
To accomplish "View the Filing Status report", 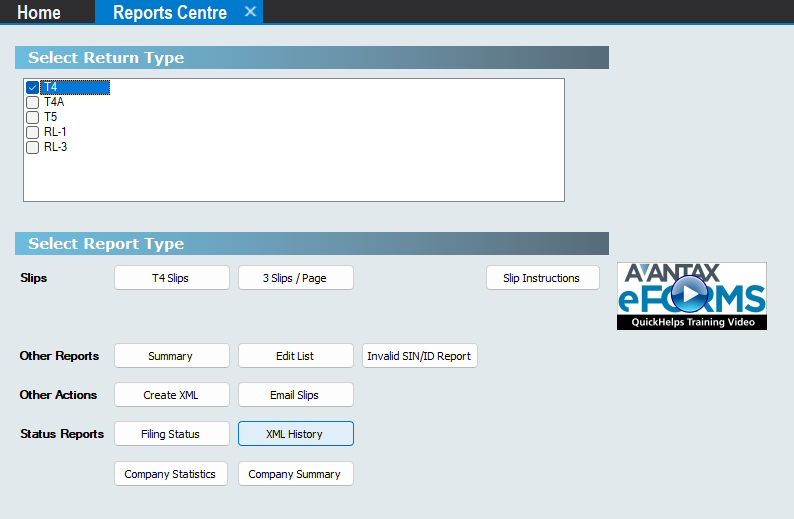I will click(172, 434).
